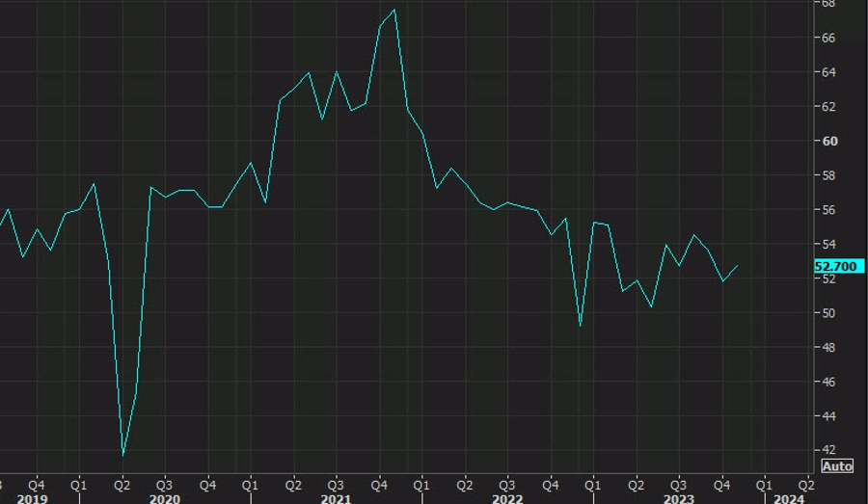Screen dimensions: 868x504
Task: Click the rightmost Q2 label under 2024
Action: [x=806, y=485]
